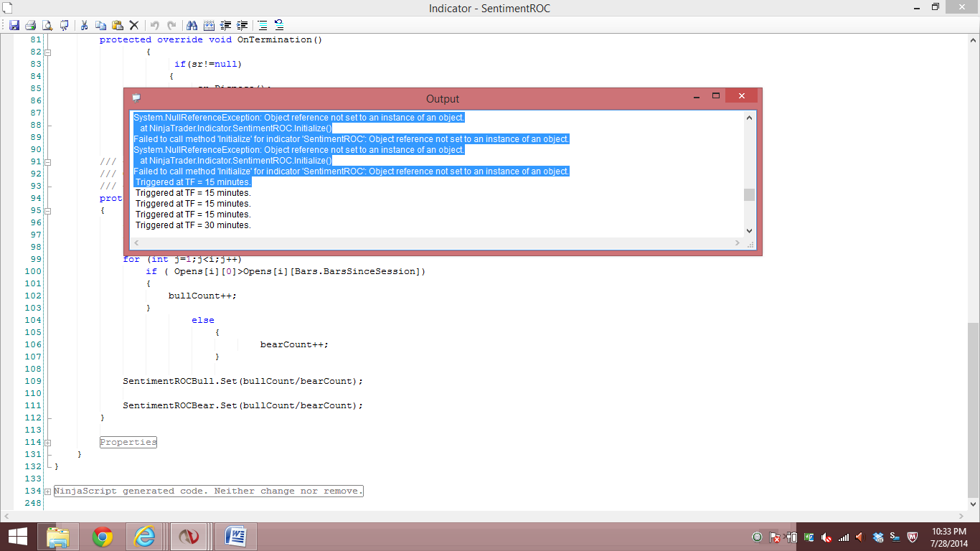Click the first NullReferenceException line in Output

299,118
